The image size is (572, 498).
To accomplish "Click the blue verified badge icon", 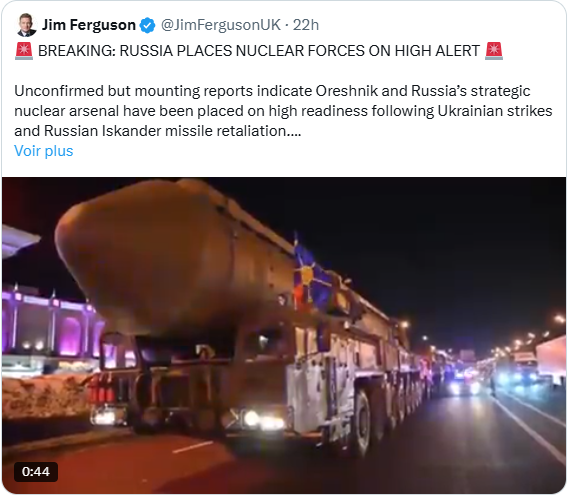I will coord(148,26).
